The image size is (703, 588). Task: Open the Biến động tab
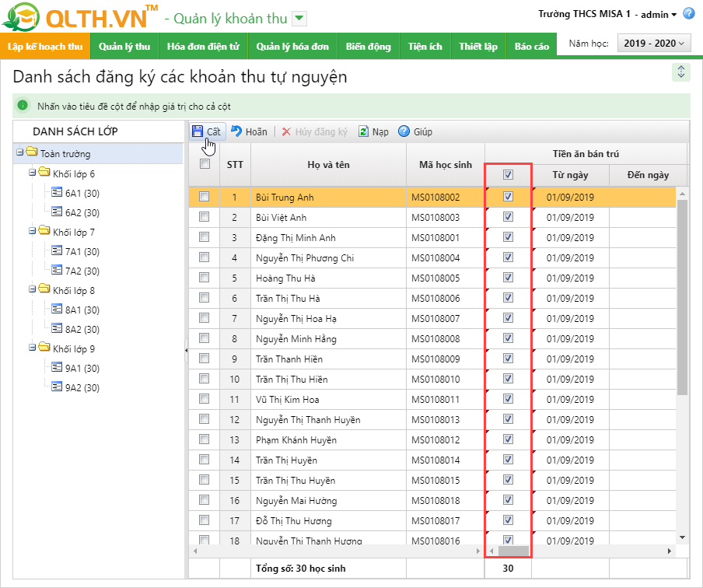click(x=369, y=46)
